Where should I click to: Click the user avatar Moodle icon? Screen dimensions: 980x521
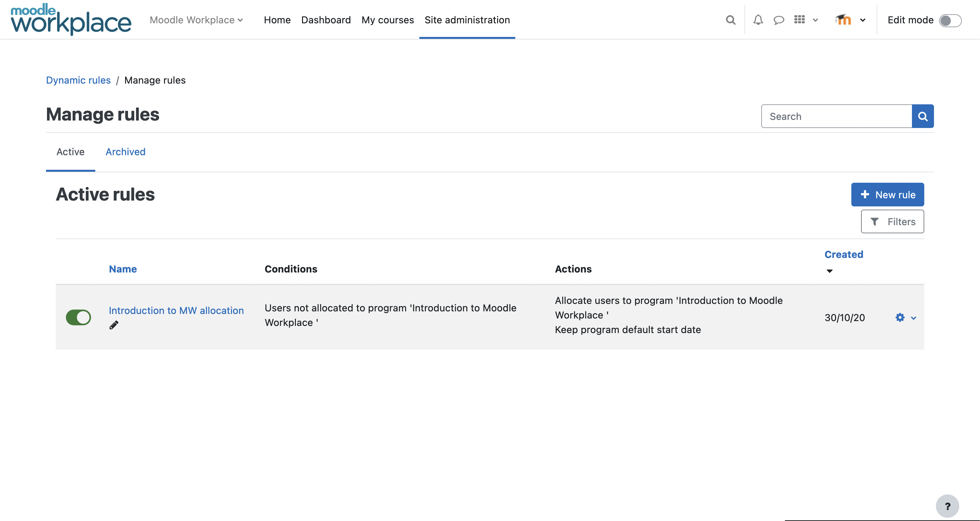click(x=843, y=19)
